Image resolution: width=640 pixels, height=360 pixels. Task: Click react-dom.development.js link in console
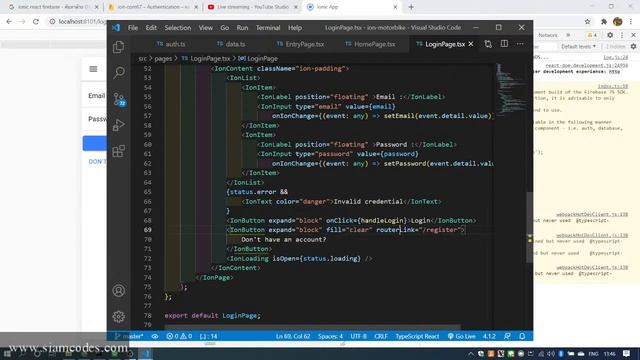[x=587, y=65]
